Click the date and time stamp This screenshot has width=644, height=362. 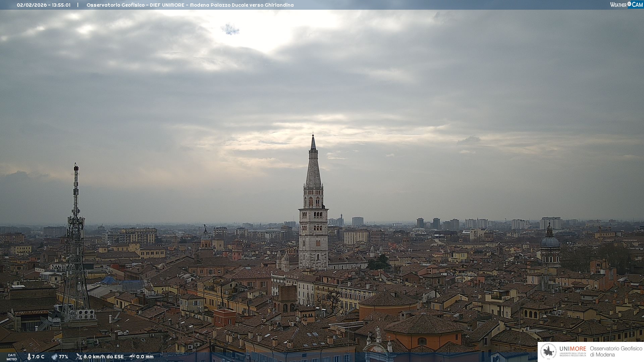click(44, 5)
